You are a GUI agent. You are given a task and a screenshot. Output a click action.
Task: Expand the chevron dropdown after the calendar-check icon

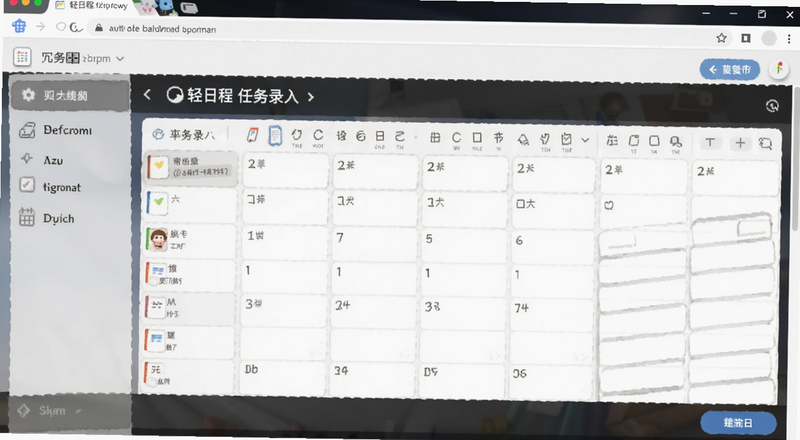(585, 140)
